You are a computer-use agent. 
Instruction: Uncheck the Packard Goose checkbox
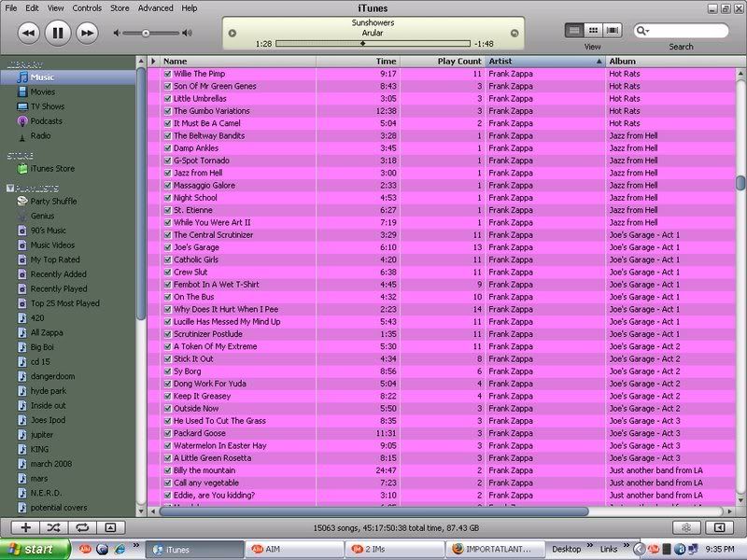point(168,433)
